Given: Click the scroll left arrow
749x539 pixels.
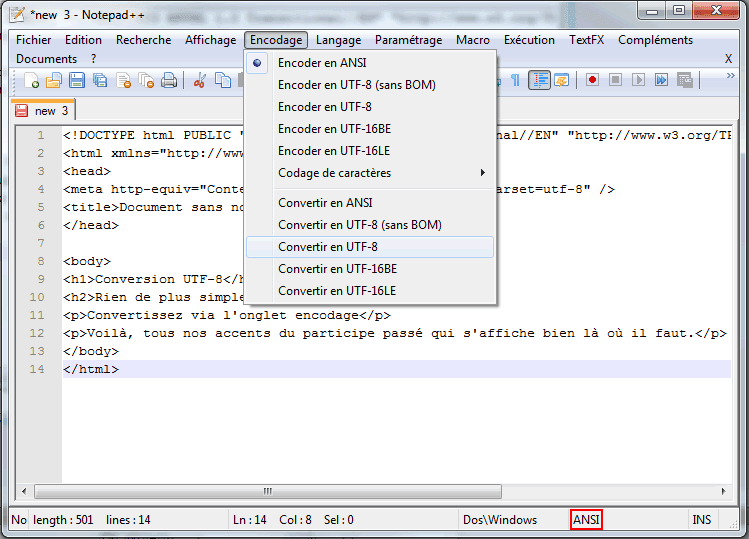Looking at the screenshot, I should click(x=24, y=491).
